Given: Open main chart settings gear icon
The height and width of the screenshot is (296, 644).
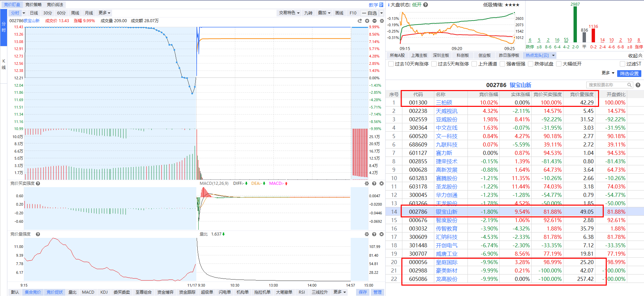Looking at the screenshot, I should pyautogui.click(x=382, y=21).
